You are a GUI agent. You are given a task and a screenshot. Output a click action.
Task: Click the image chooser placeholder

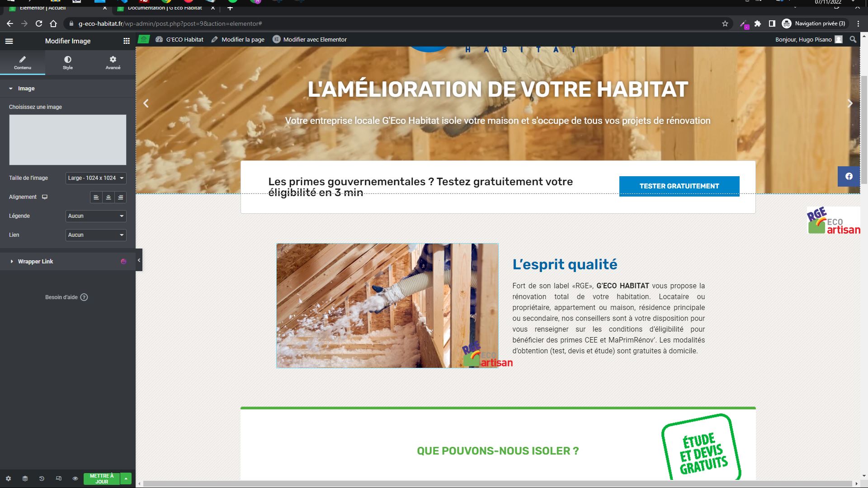tap(68, 140)
